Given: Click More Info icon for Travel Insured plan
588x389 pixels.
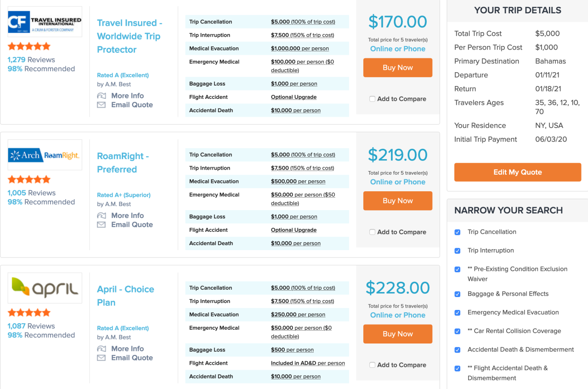Looking at the screenshot, I should point(102,96).
